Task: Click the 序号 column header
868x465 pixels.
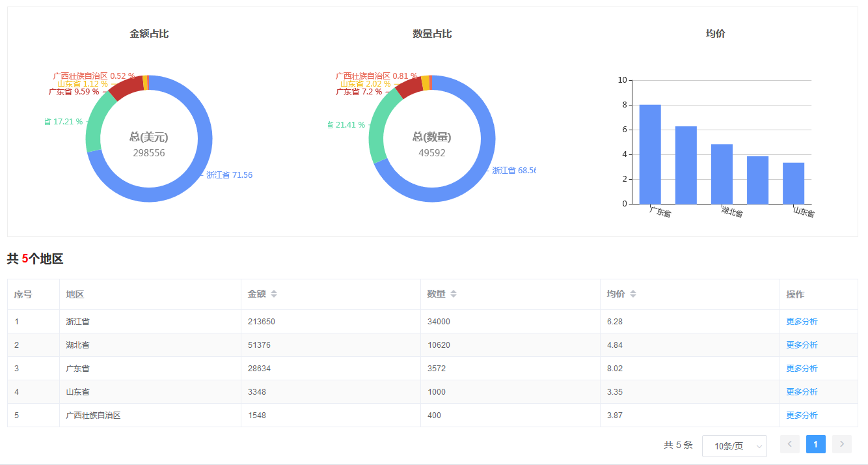Action: [23, 294]
